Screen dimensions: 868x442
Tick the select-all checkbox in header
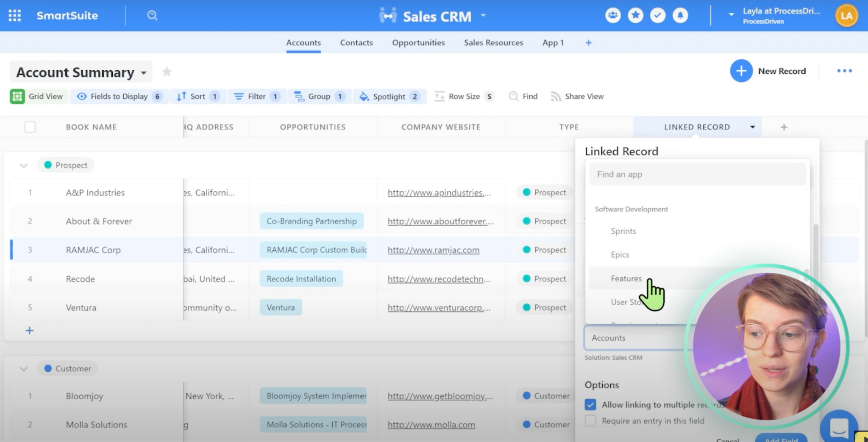[x=30, y=127]
